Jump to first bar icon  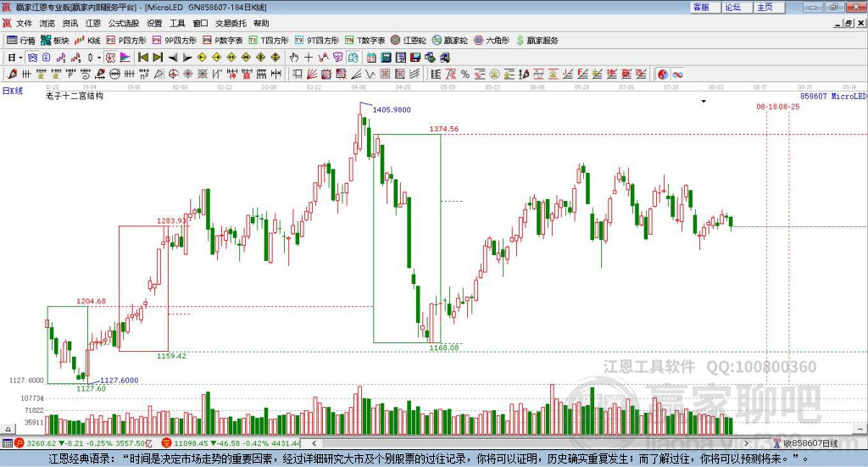[142, 58]
